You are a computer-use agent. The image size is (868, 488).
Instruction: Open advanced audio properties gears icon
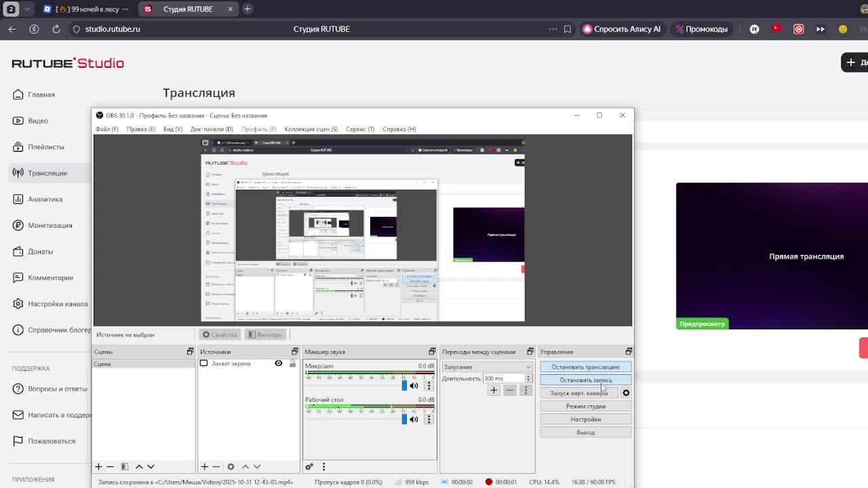click(309, 466)
